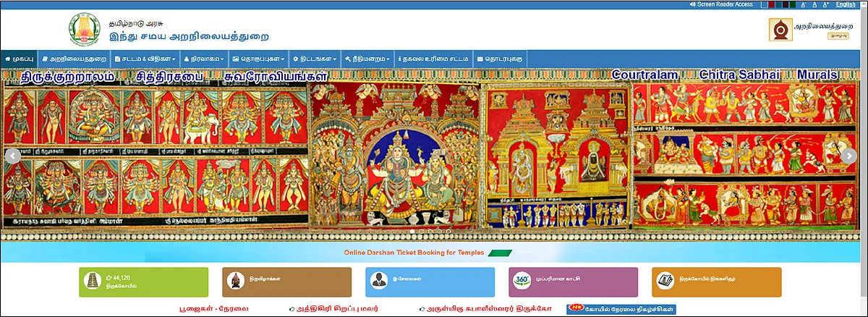Increase font size with the A+ icon
868x317 pixels.
[x=825, y=4]
